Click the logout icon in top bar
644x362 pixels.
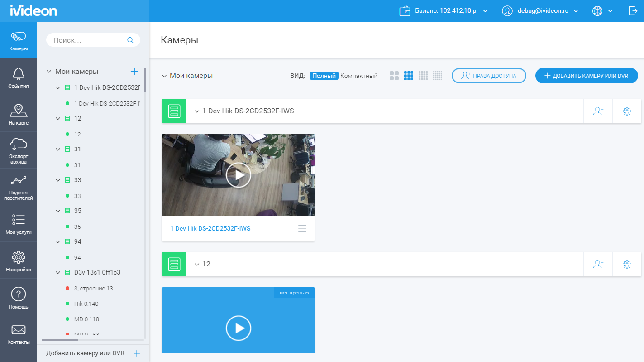(x=633, y=11)
